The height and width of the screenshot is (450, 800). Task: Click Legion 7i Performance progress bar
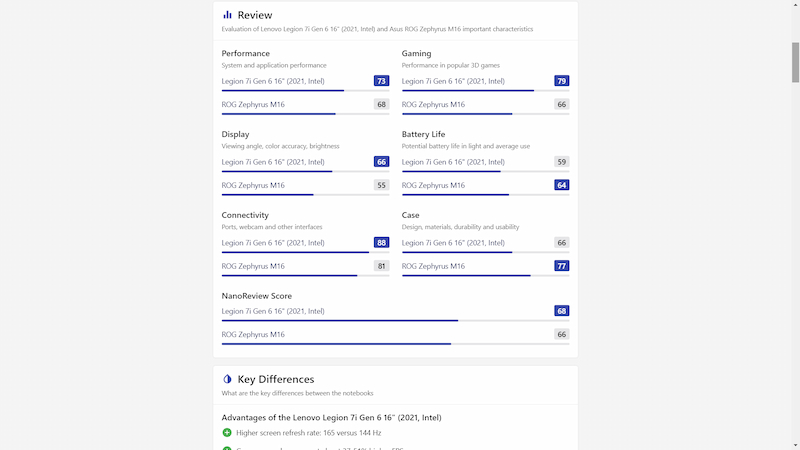point(305,91)
